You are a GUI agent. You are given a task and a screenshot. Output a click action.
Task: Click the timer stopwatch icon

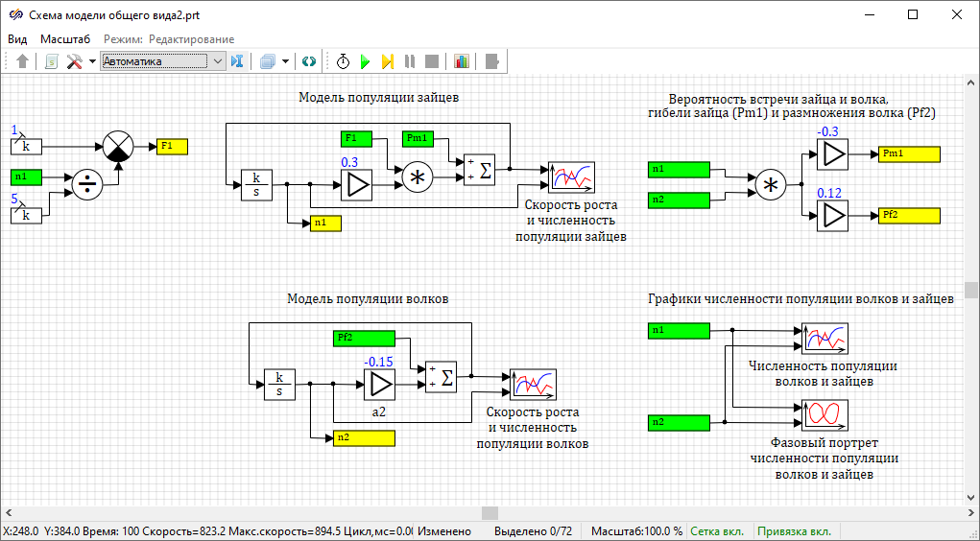pos(343,61)
